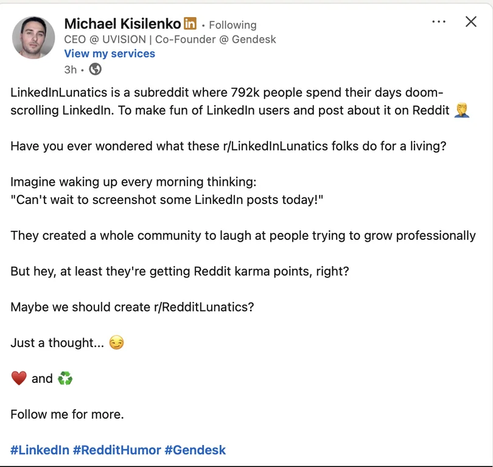
Task: Click the globe public visibility icon
Action: (x=95, y=69)
